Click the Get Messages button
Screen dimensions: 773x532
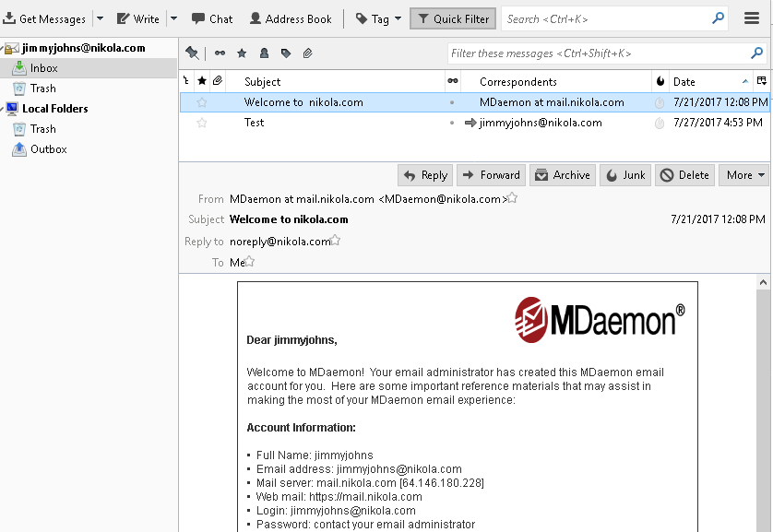(x=44, y=18)
